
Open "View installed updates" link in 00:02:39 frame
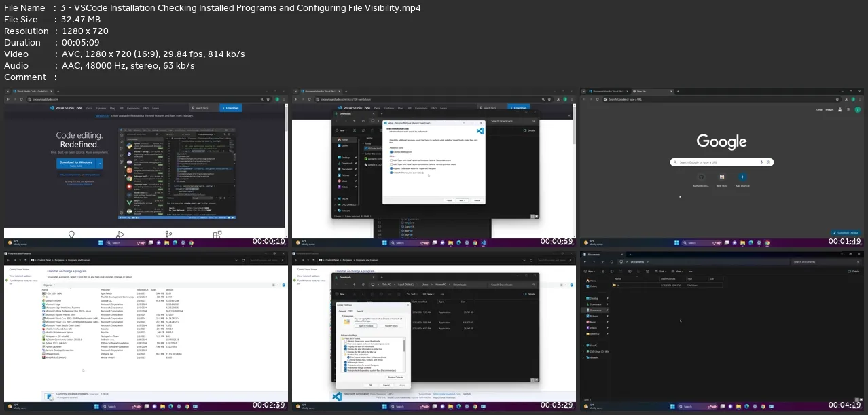coord(20,276)
